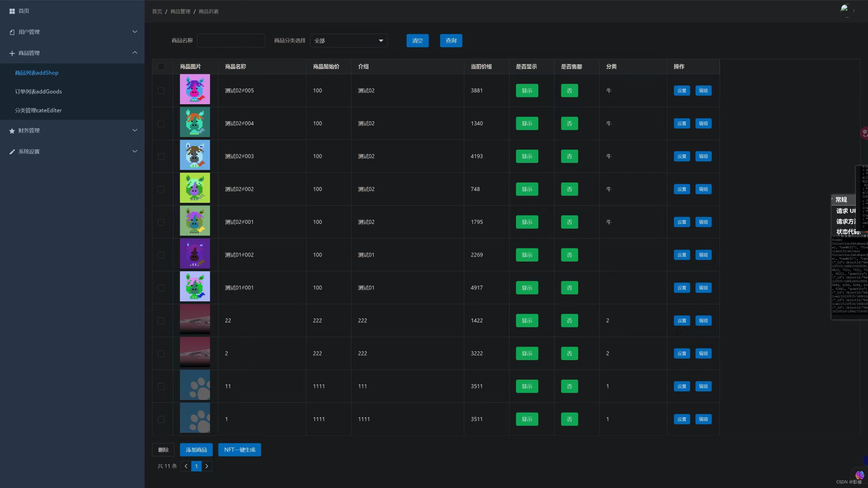Tick the checkbox for 测试02#005 row
The width and height of the screenshot is (868, 488).
161,91
